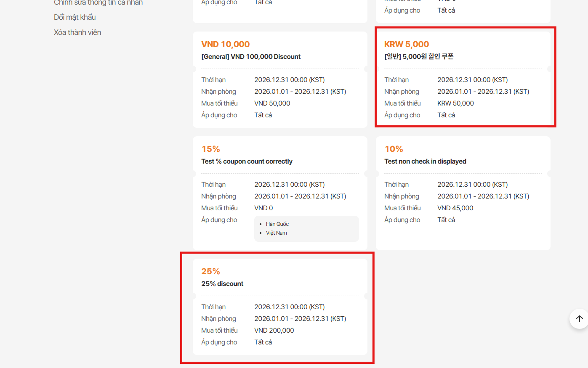Viewport: 588px width, 368px height.
Task: Click the scroll-to-top arrow button
Action: click(579, 319)
